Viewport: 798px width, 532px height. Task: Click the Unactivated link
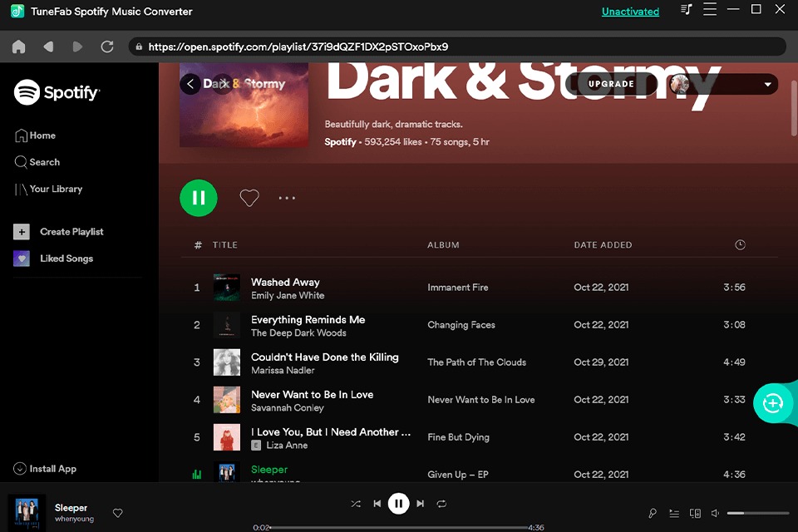(630, 12)
